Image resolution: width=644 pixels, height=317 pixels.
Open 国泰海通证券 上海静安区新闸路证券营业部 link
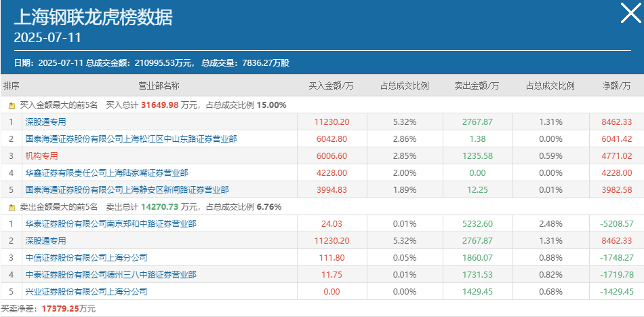tap(127, 190)
